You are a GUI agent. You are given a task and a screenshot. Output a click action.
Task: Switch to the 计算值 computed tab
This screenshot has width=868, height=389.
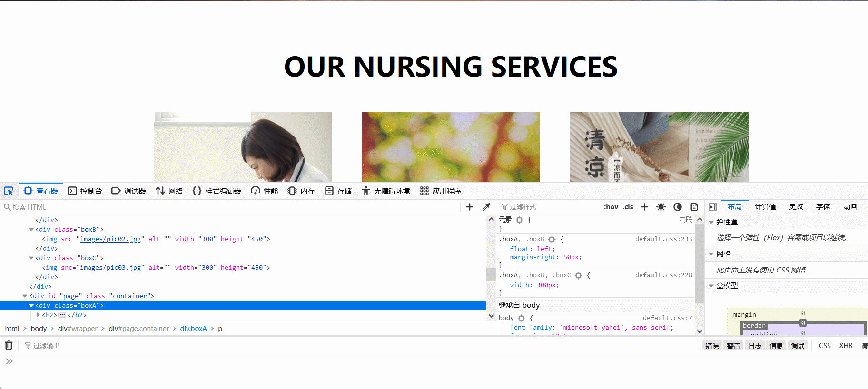coord(765,206)
